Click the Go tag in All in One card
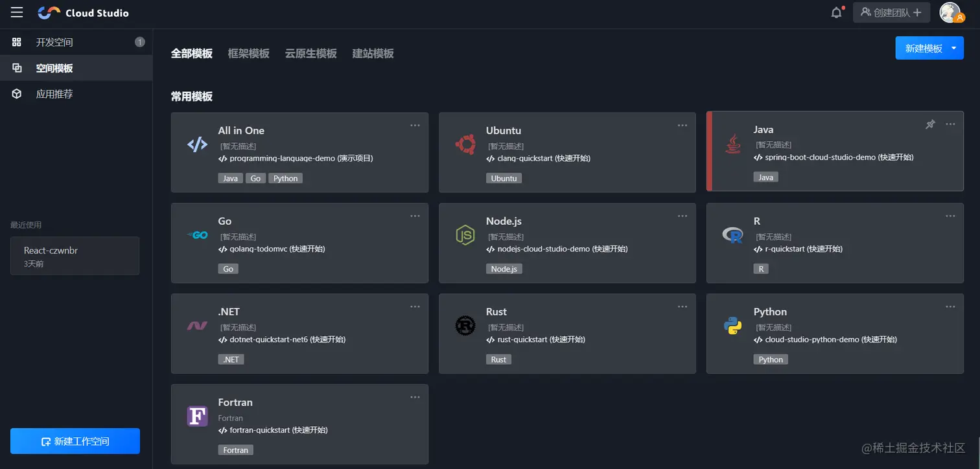The image size is (980, 469). point(256,178)
